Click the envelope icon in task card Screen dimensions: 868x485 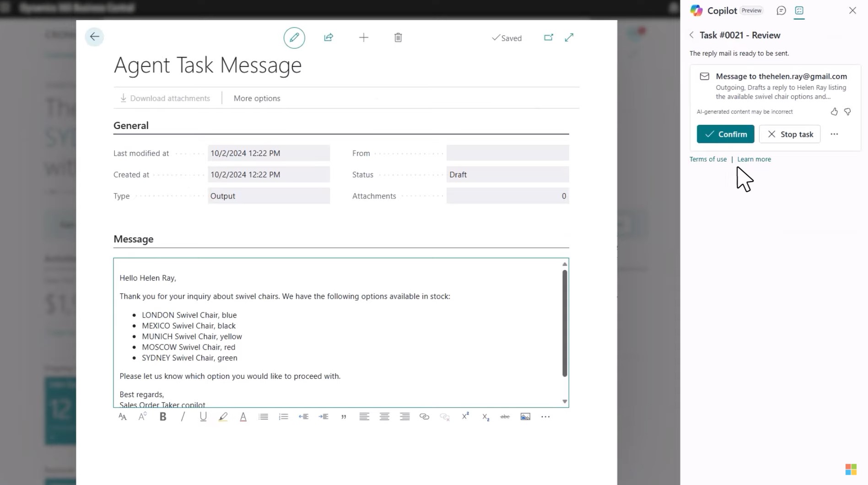point(705,76)
